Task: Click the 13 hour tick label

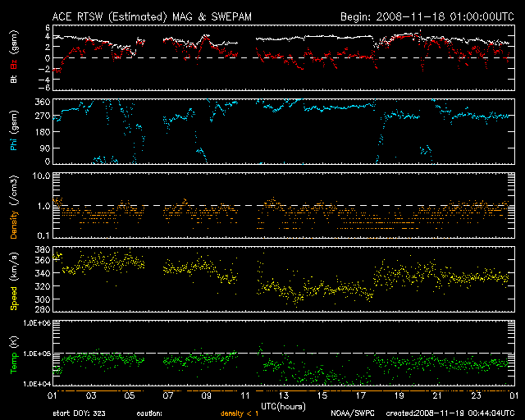Action: 282,395
